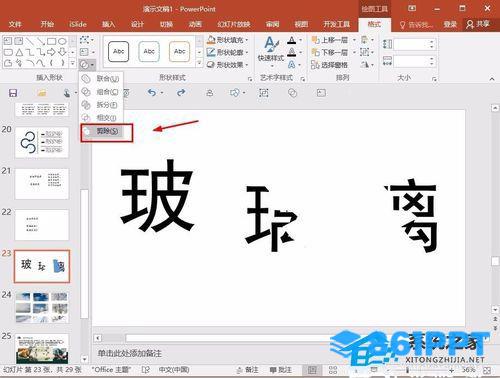Screen dimensions: 500x378
Task: Click the Undo arrow icon
Action: pyautogui.click(x=152, y=92)
